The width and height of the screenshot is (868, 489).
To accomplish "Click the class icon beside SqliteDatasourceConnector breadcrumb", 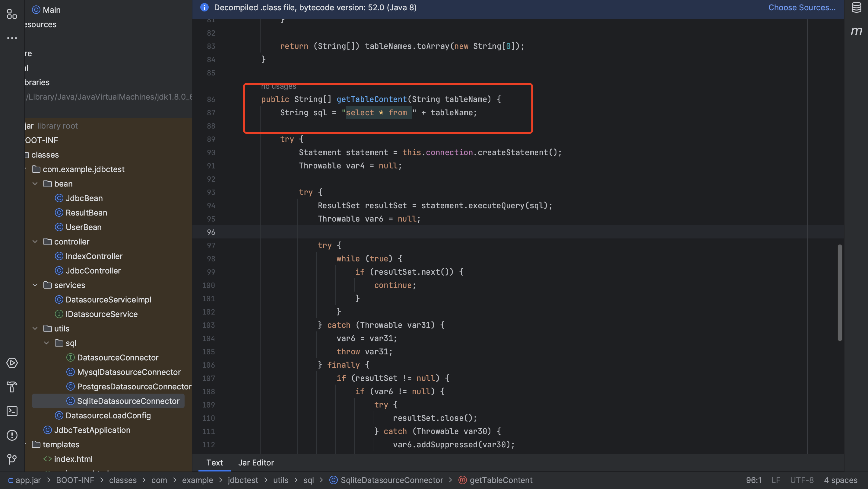I will [x=333, y=480].
